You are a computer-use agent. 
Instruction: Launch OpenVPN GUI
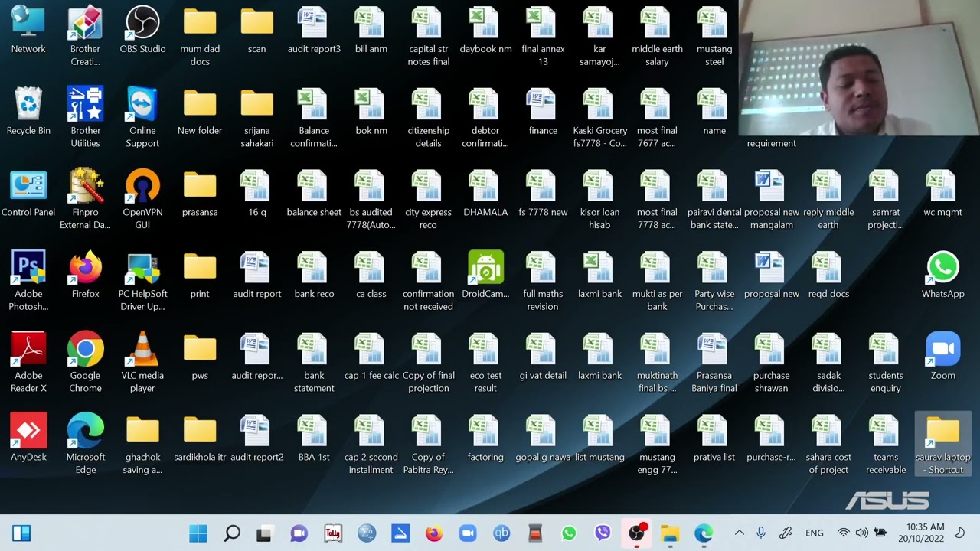[x=142, y=199]
